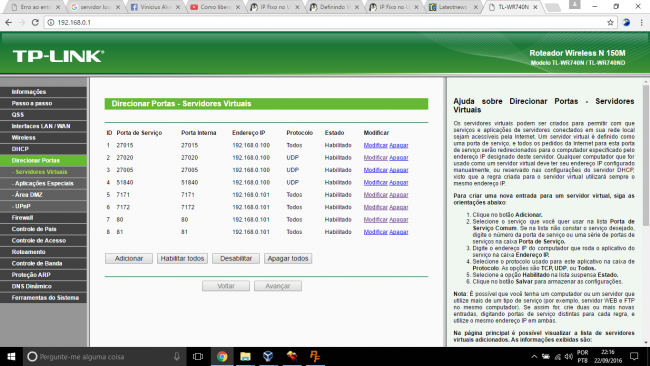
Task: Close the Facebook Vinicius tab
Action: (x=177, y=7)
